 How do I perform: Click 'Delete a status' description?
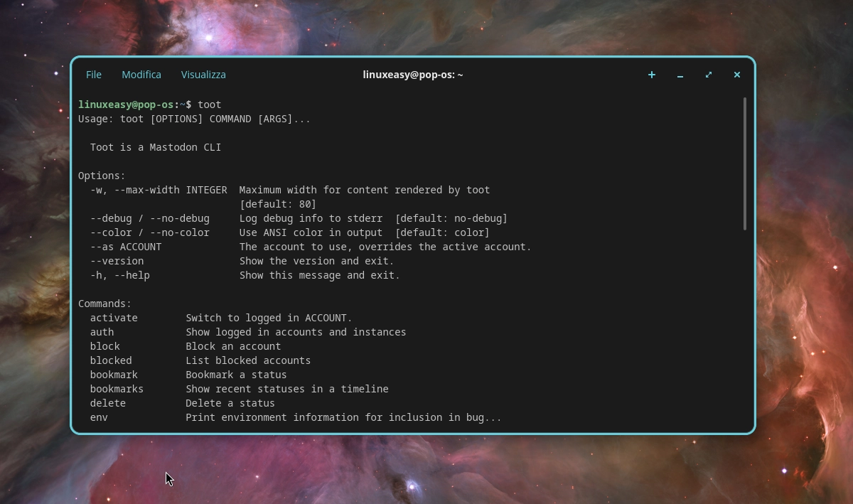coord(230,403)
